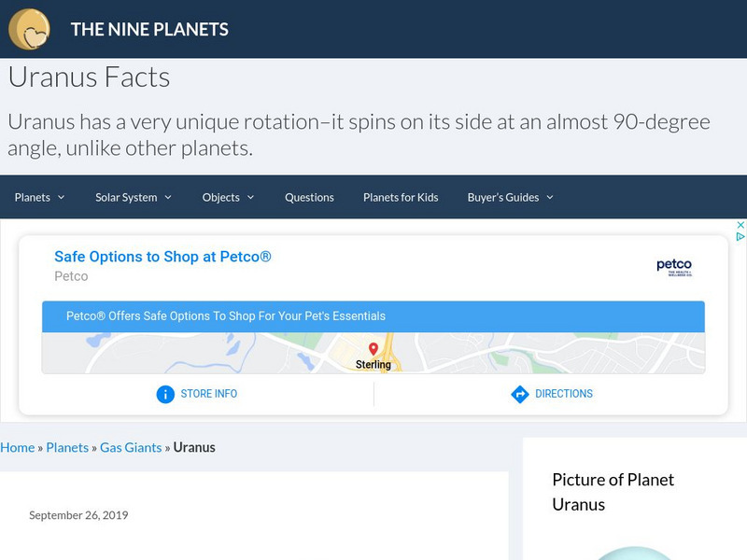
Task: Click The Nine Planets logo icon
Action: (29, 29)
